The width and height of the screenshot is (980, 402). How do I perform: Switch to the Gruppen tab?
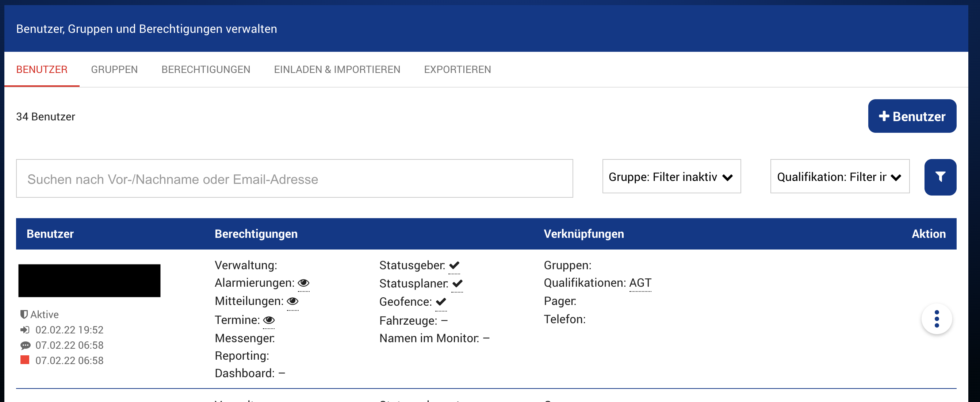114,70
